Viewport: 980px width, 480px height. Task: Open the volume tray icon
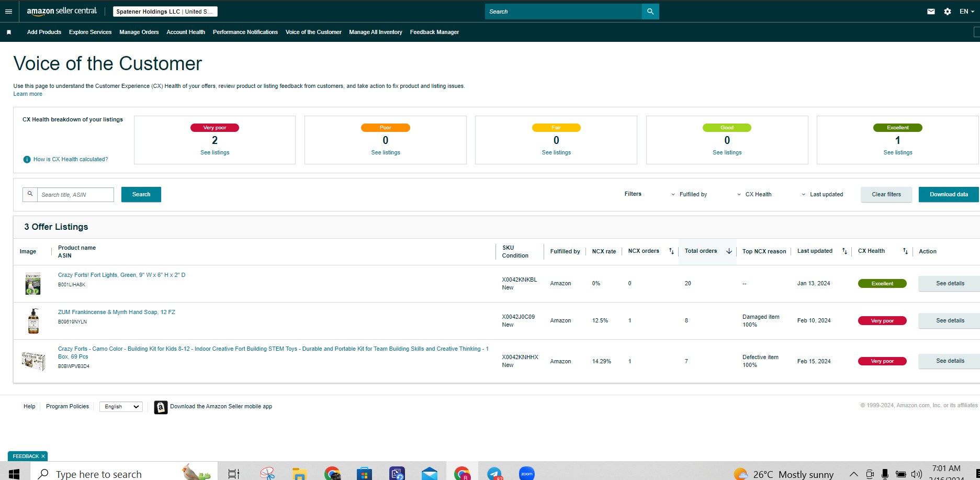[x=916, y=474]
